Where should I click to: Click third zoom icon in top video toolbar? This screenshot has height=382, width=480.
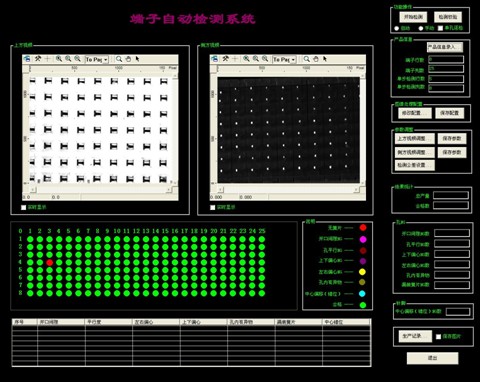point(77,59)
